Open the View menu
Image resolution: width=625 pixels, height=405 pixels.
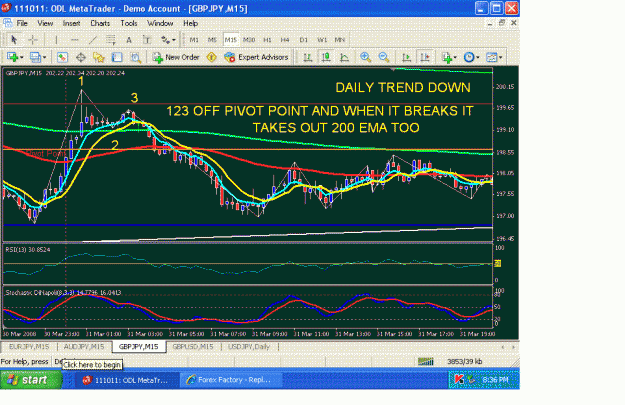point(45,23)
